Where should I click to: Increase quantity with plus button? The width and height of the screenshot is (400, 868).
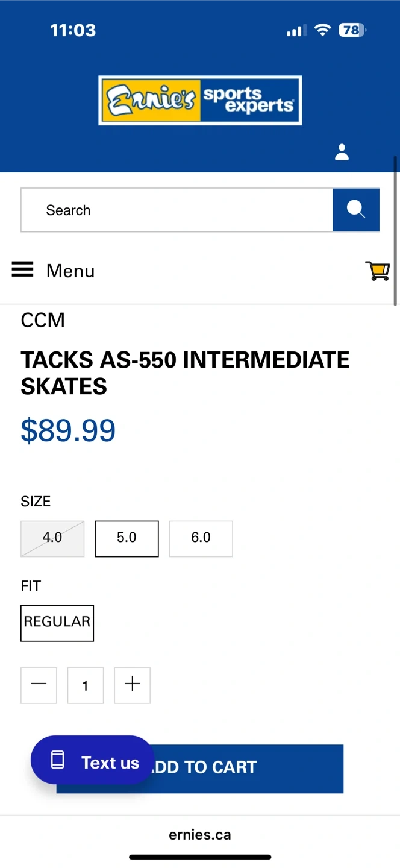[132, 685]
